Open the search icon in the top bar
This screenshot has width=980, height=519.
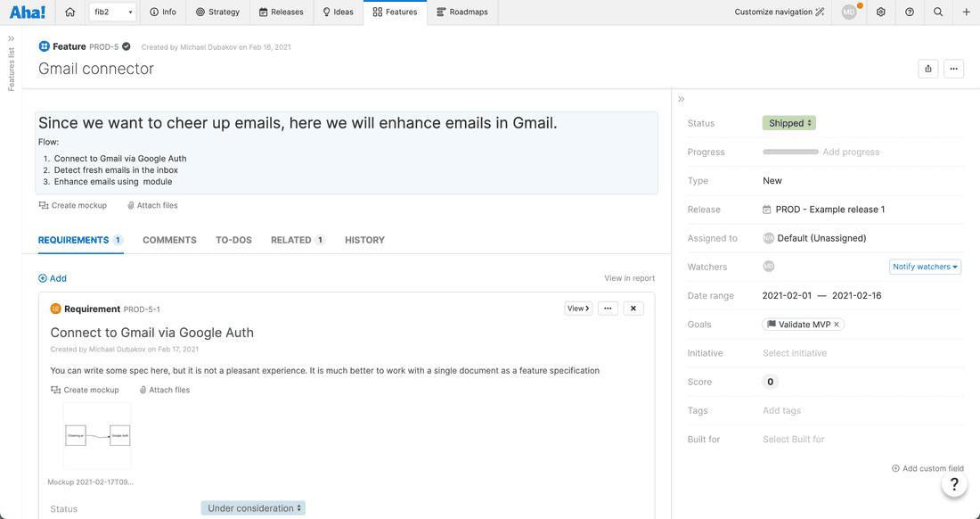pos(936,12)
